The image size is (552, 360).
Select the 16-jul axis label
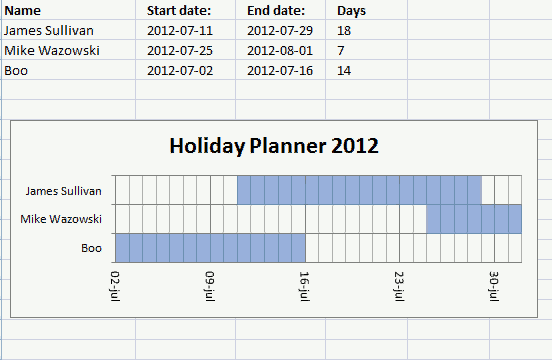[304, 286]
